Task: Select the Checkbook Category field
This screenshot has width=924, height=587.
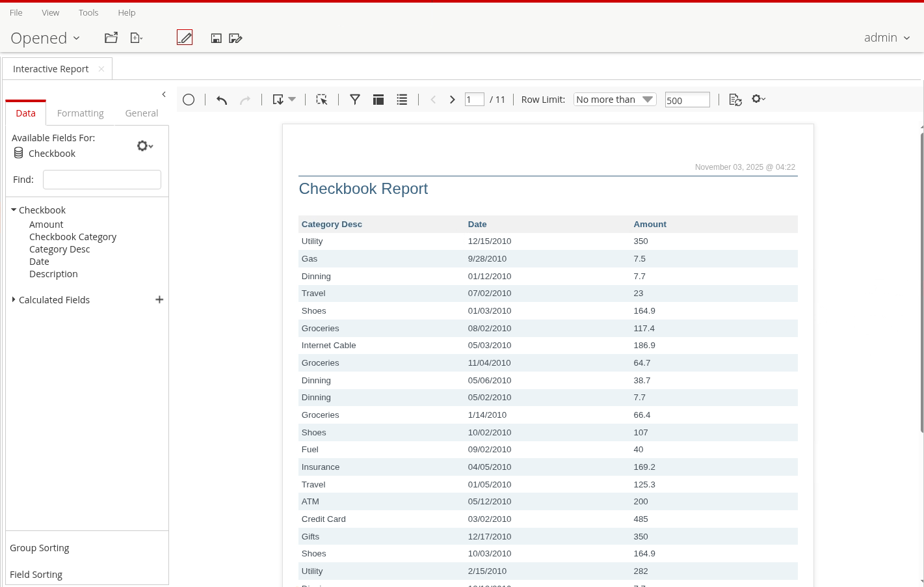Action: click(73, 237)
